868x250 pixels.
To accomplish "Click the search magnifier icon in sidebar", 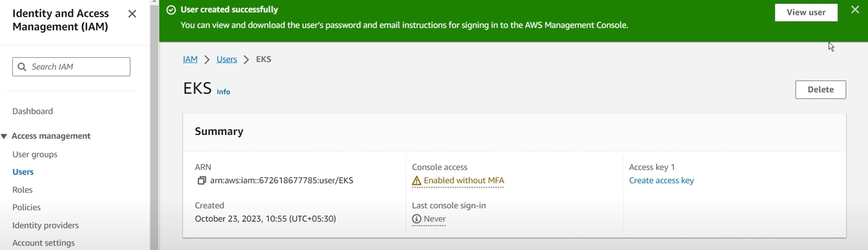I will [22, 67].
